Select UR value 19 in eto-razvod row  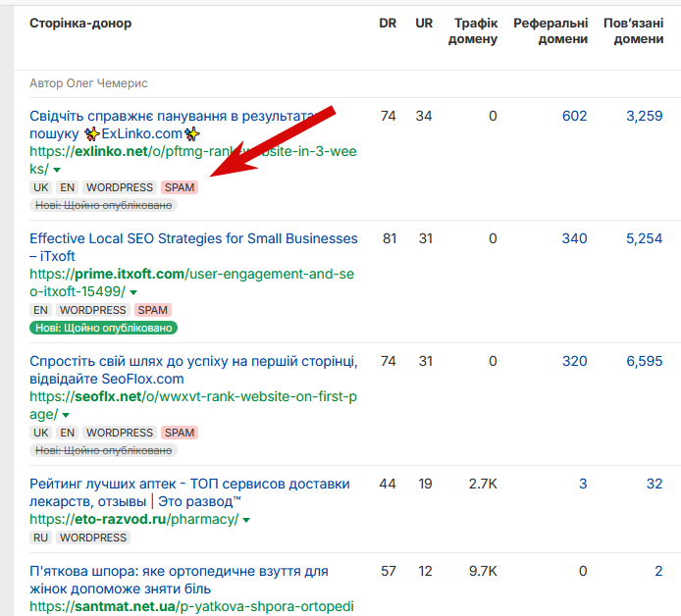[x=425, y=484]
